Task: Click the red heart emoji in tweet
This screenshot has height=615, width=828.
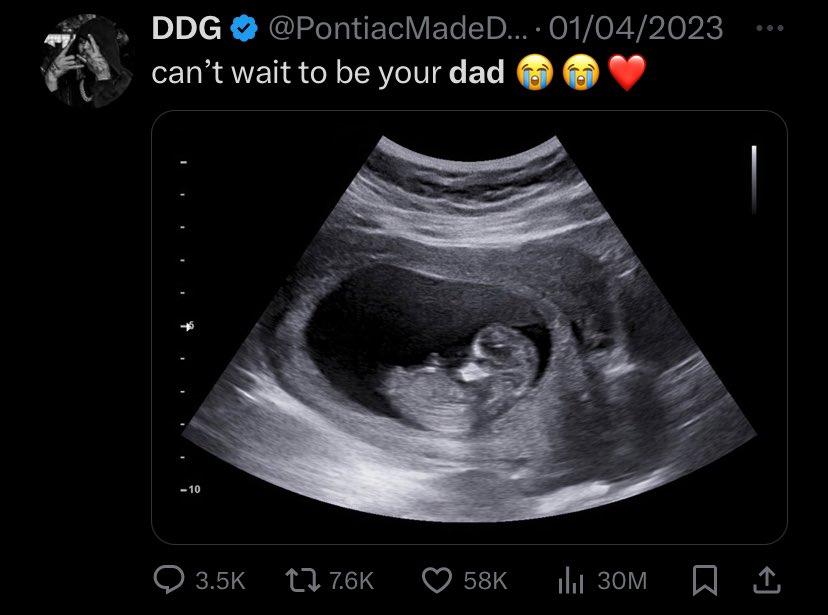Action: [627, 72]
